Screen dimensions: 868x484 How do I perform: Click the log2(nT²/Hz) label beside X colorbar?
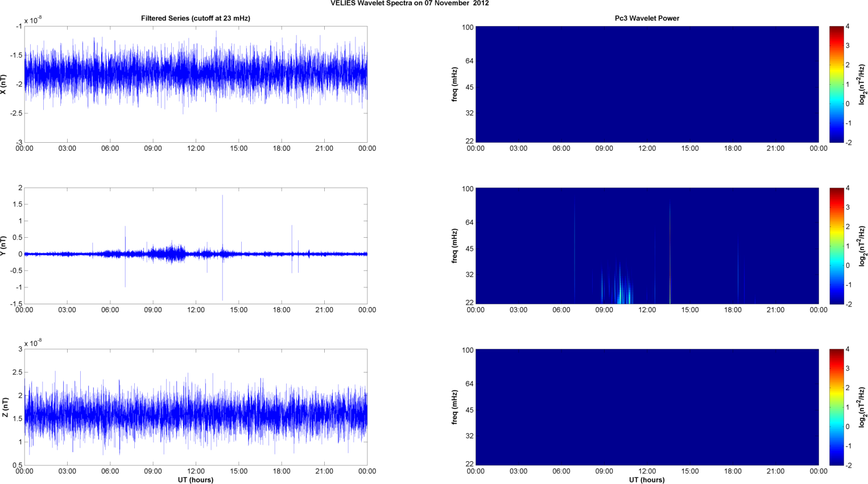pos(862,84)
